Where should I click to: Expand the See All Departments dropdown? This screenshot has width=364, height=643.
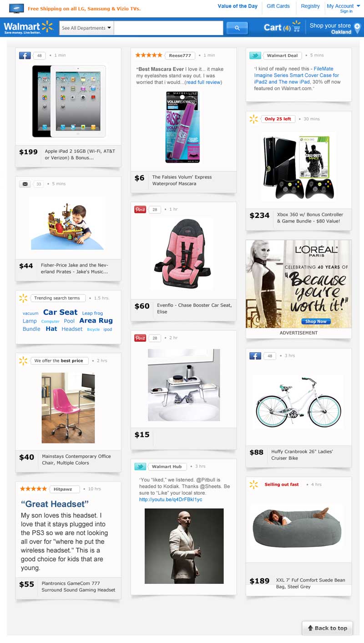tap(86, 28)
